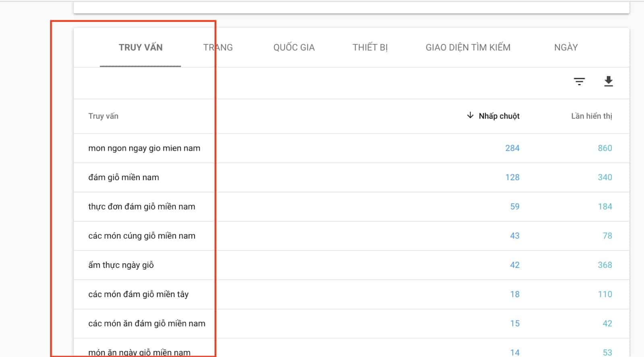Viewport: 644px width, 357px height.
Task: Open the TRANG tab
Action: tap(218, 47)
